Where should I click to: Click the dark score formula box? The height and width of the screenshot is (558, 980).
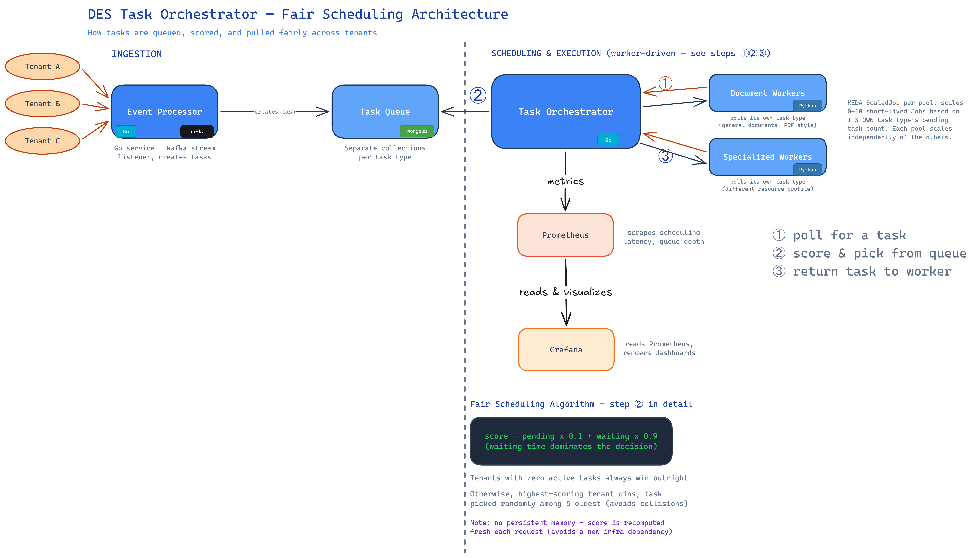pos(571,441)
